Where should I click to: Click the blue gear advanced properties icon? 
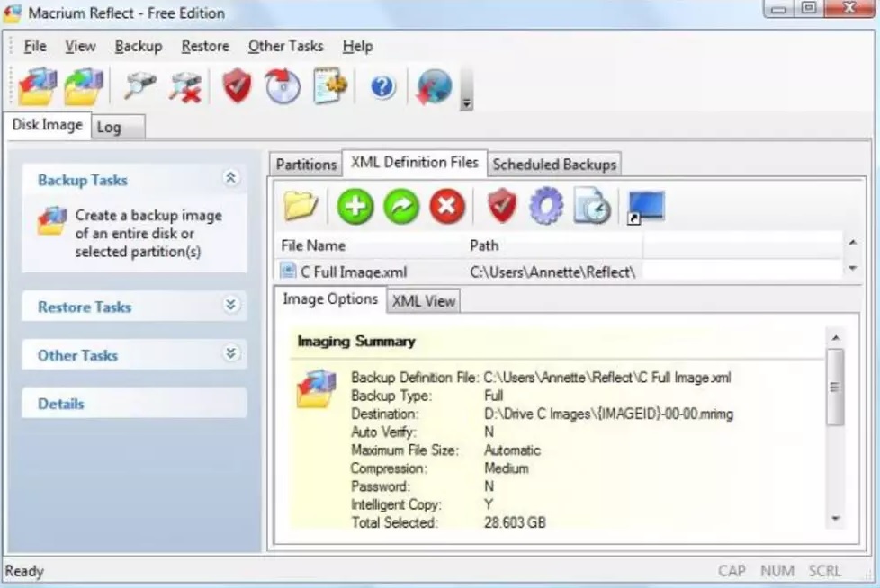pyautogui.click(x=546, y=206)
